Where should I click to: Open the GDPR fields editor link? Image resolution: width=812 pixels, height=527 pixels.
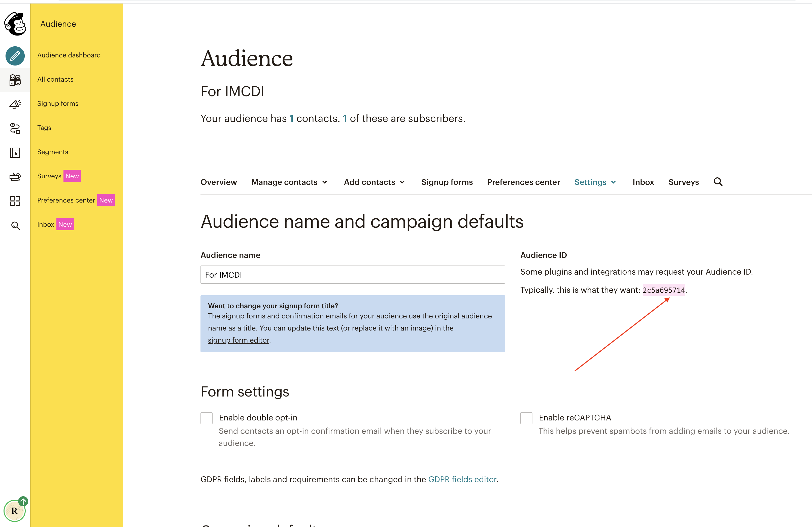click(x=462, y=479)
